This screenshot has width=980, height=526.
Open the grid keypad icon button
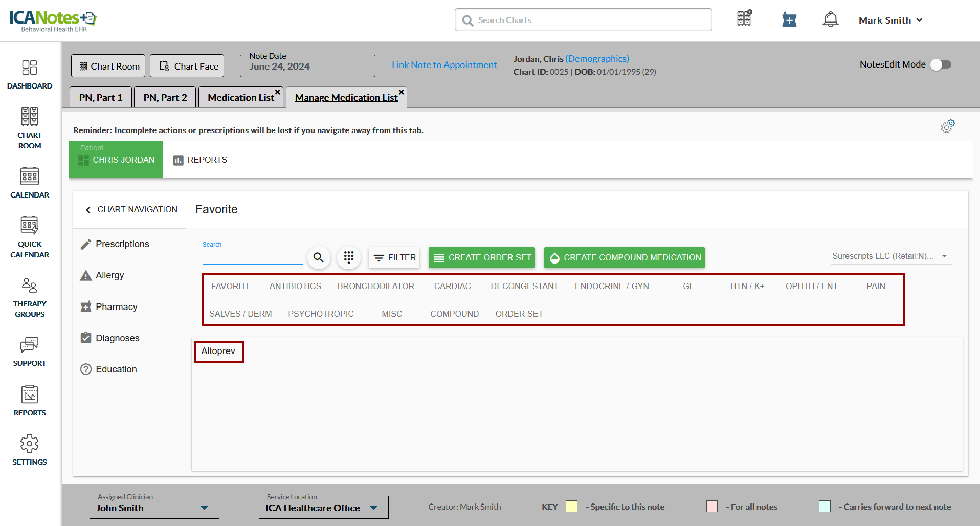[x=349, y=257]
